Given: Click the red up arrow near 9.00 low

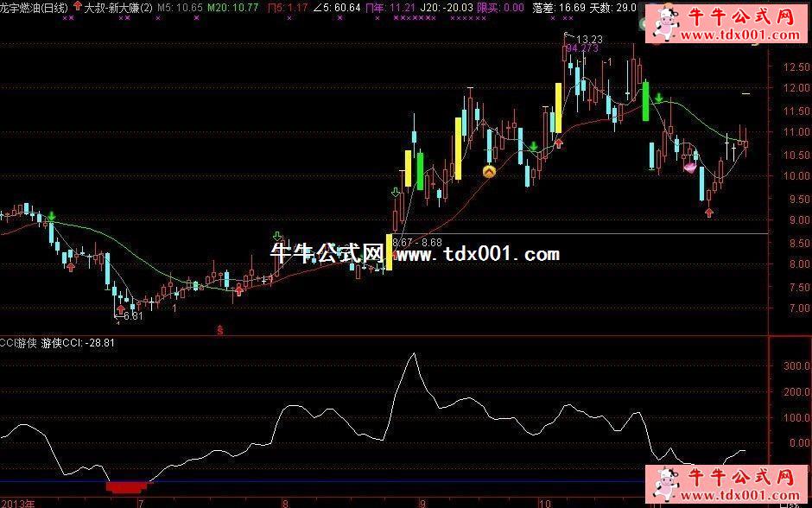Looking at the screenshot, I should point(709,211).
